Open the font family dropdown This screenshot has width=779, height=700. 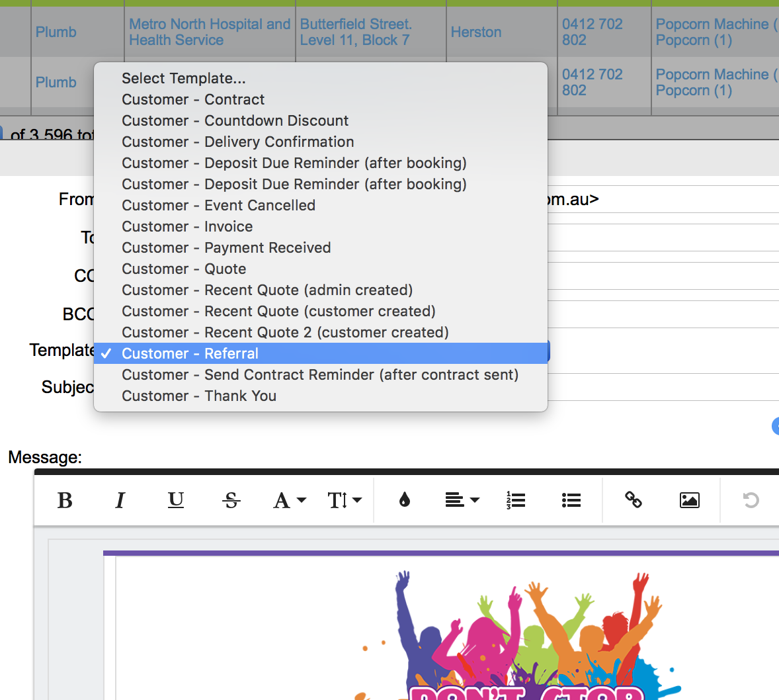[x=289, y=501]
